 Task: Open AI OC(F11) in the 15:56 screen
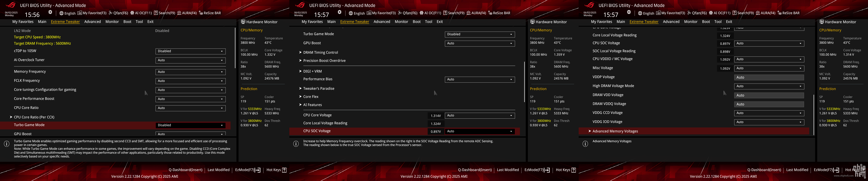[141, 13]
